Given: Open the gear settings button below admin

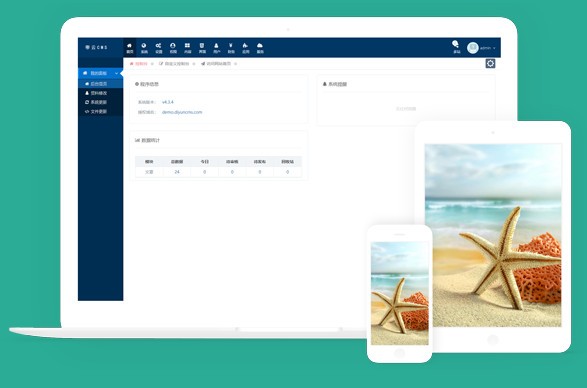Looking at the screenshot, I should coord(490,64).
